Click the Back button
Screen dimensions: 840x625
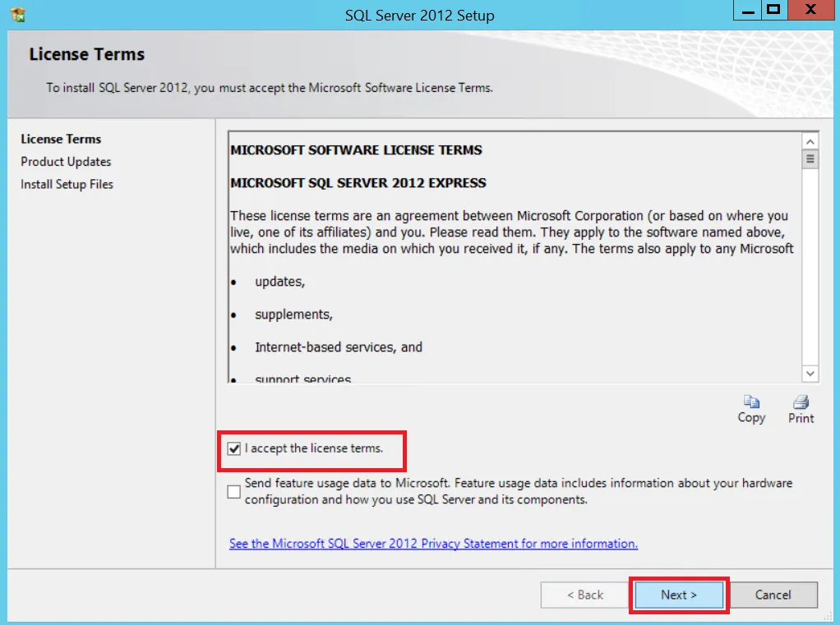tap(584, 595)
